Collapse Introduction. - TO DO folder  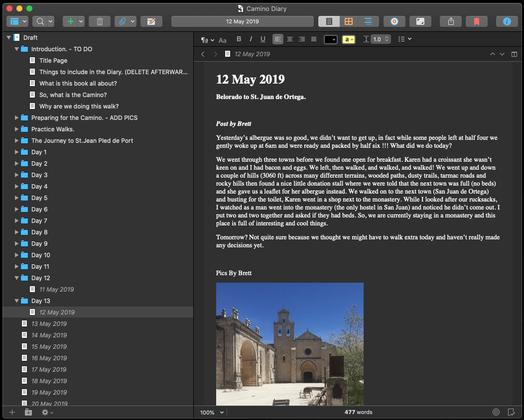click(x=16, y=49)
